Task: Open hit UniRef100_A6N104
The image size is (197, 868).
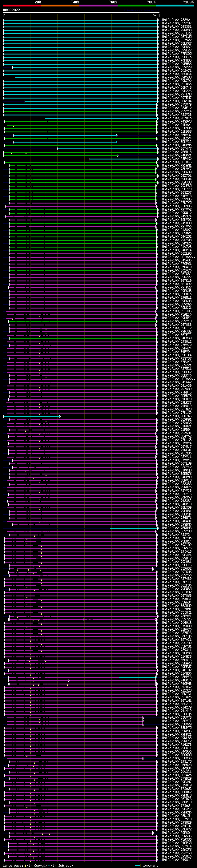Action: point(177,101)
